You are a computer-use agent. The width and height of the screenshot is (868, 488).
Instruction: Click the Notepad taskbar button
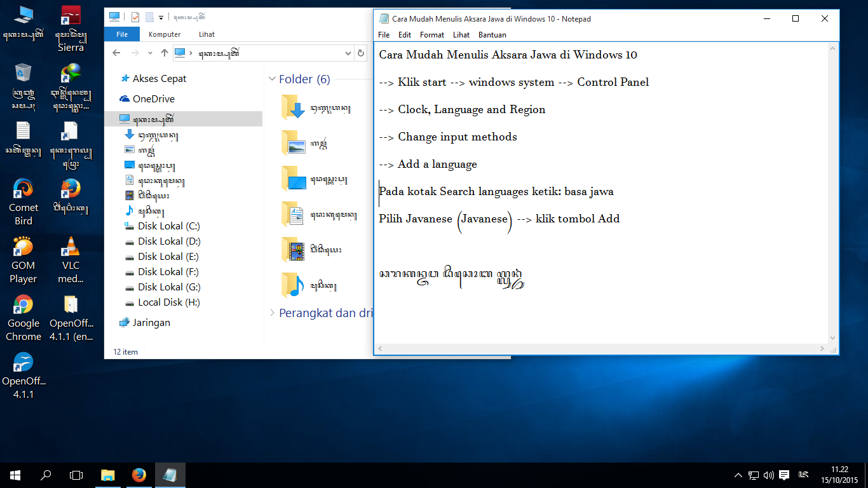(170, 475)
